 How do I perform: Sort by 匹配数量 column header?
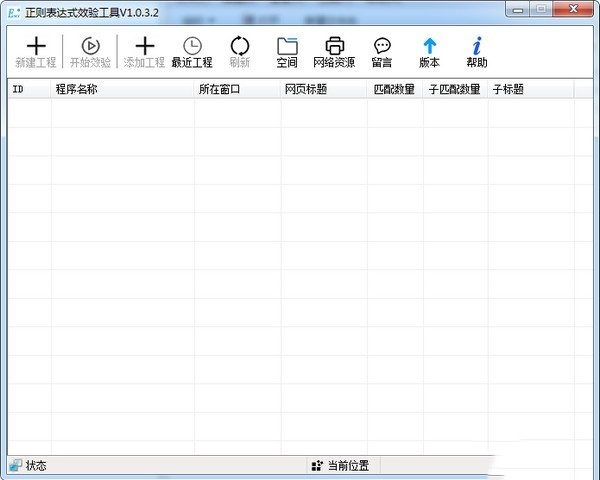point(395,89)
